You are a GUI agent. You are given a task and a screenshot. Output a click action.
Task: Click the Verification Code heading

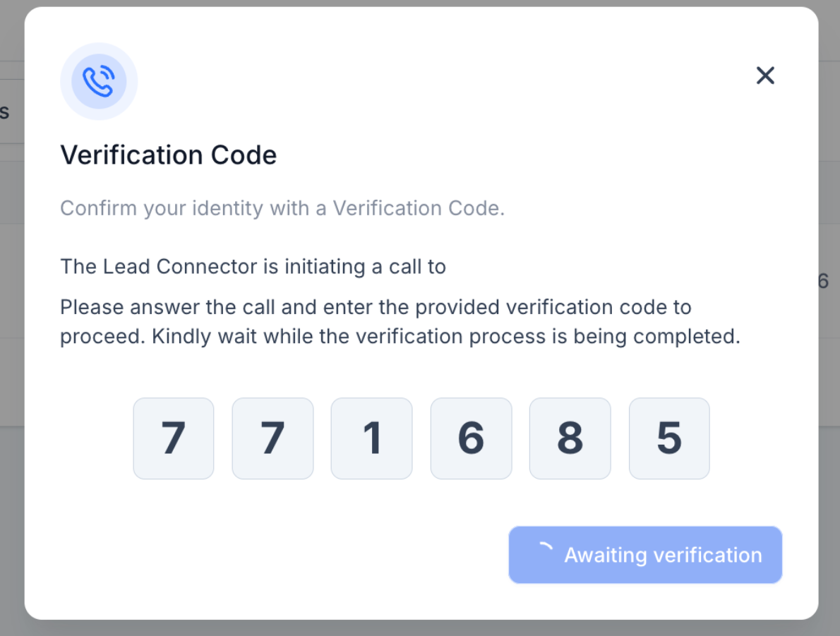(x=168, y=155)
